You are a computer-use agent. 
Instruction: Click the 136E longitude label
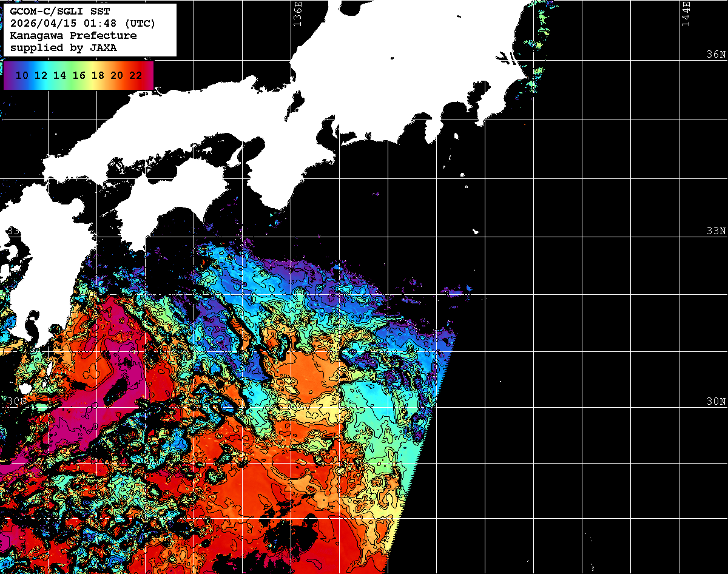pyautogui.click(x=297, y=12)
